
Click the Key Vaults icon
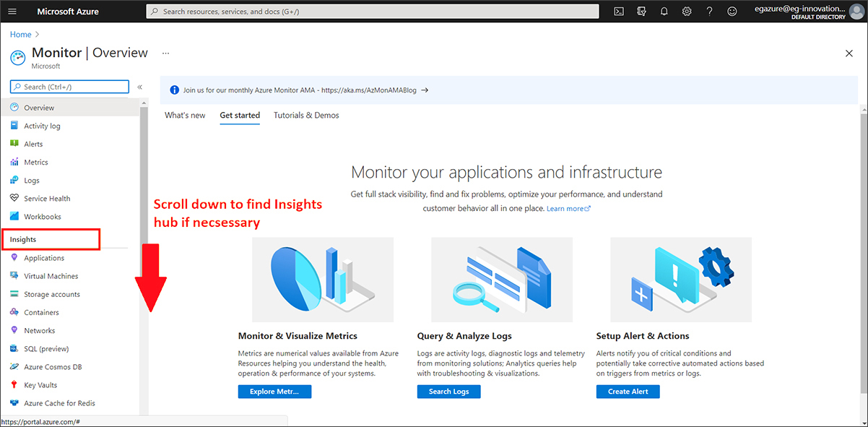click(14, 385)
